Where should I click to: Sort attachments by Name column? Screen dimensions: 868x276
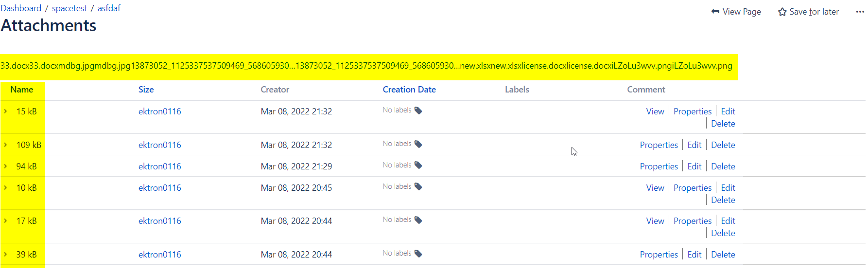pyautogui.click(x=22, y=90)
